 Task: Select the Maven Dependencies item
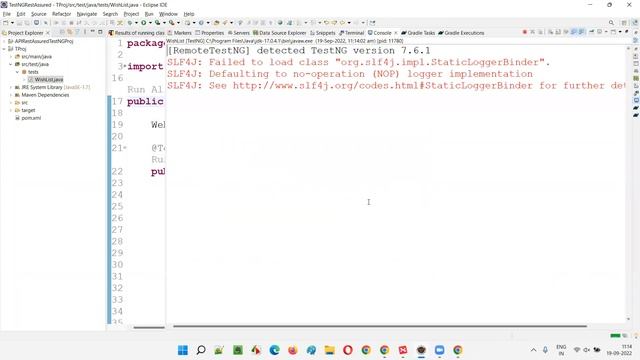pos(45,95)
